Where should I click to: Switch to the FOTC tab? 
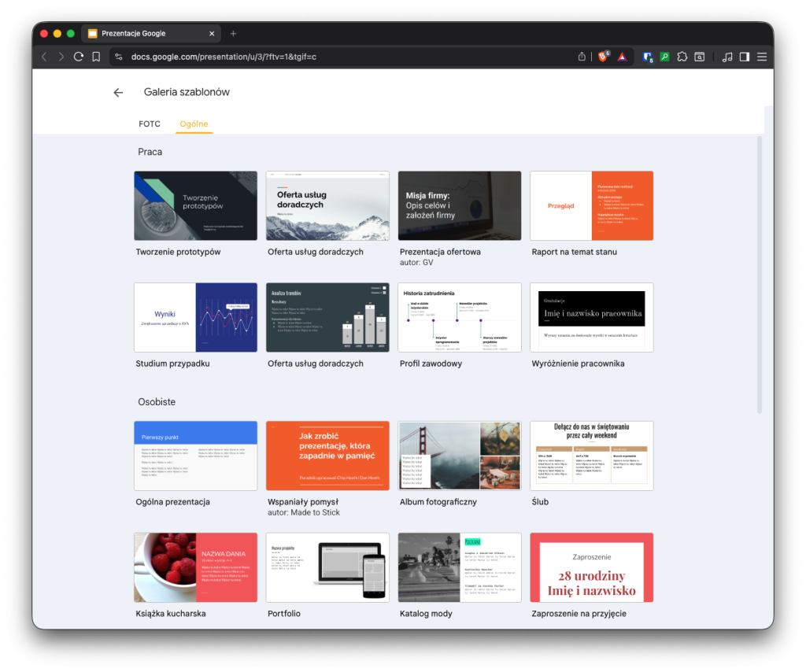150,124
